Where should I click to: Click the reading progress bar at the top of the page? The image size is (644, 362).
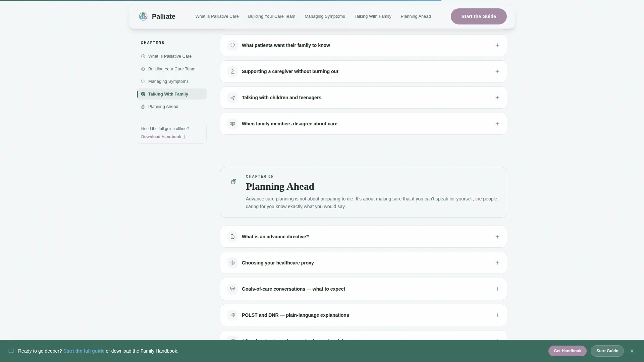221,1
